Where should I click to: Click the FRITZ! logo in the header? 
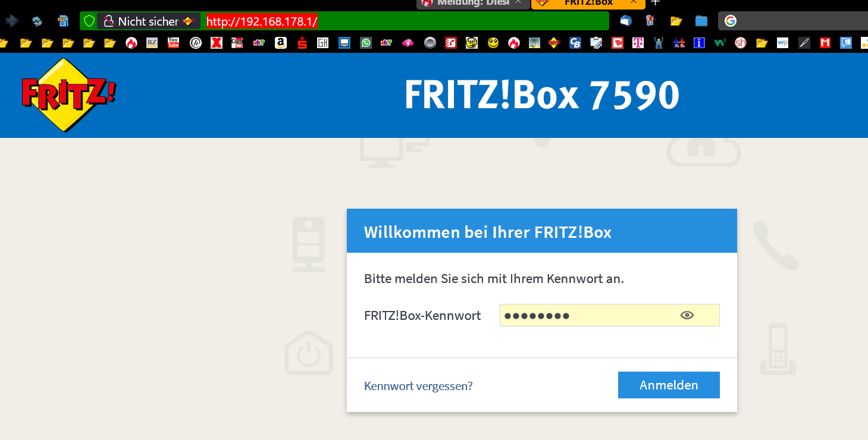tap(68, 95)
